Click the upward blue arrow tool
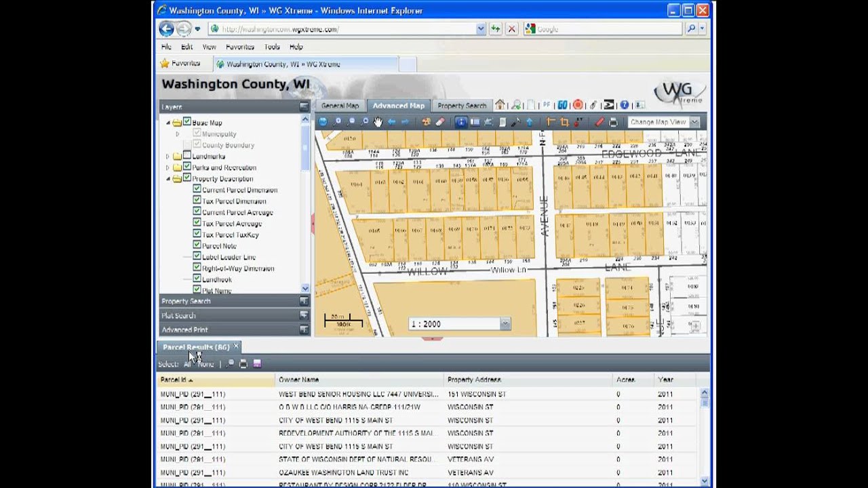Image resolution: width=868 pixels, height=488 pixels. (530, 122)
